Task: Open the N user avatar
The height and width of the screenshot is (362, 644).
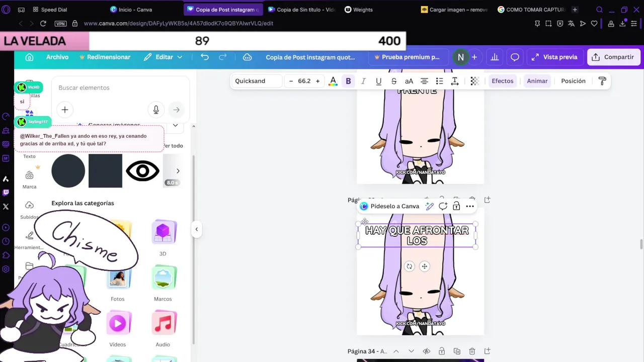Action: click(460, 57)
